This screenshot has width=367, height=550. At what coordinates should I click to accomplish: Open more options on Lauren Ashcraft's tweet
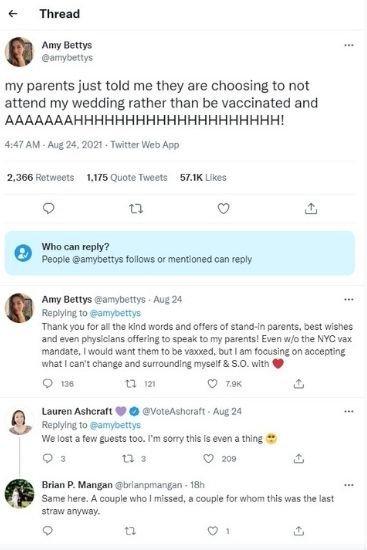[349, 411]
